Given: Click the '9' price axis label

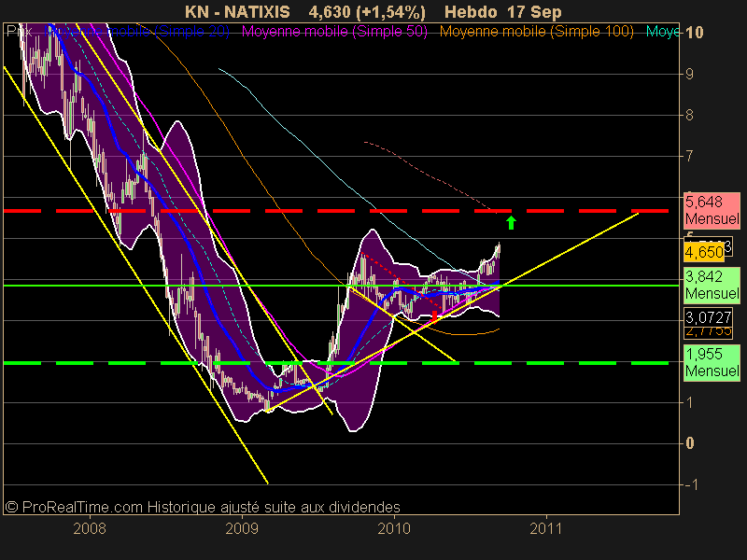Looking at the screenshot, I should pos(689,74).
